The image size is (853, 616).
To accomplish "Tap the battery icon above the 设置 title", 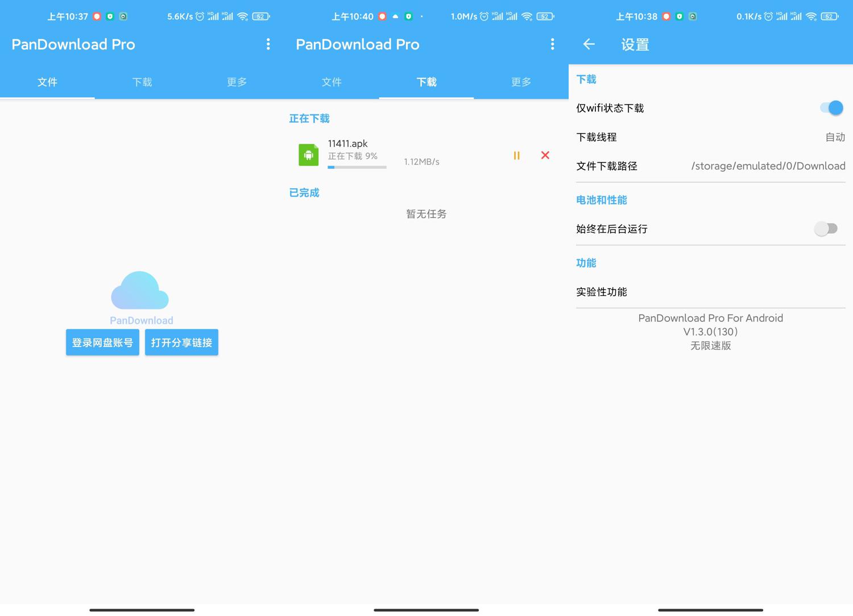I will click(x=830, y=16).
